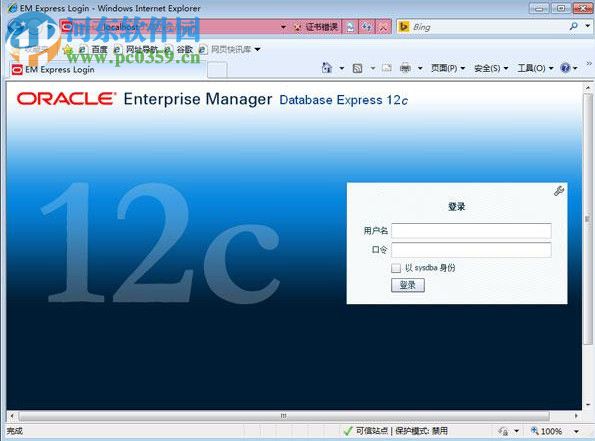Viewport: 595px width, 441px height.
Task: Expand command bar overflow chevron
Action: coord(589,64)
